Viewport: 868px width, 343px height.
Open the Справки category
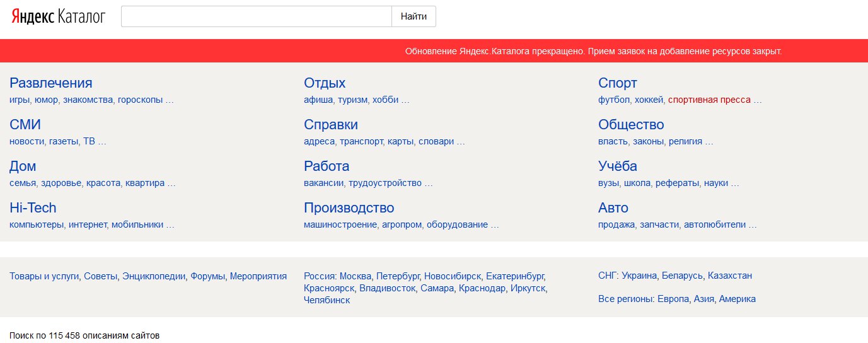tap(331, 125)
